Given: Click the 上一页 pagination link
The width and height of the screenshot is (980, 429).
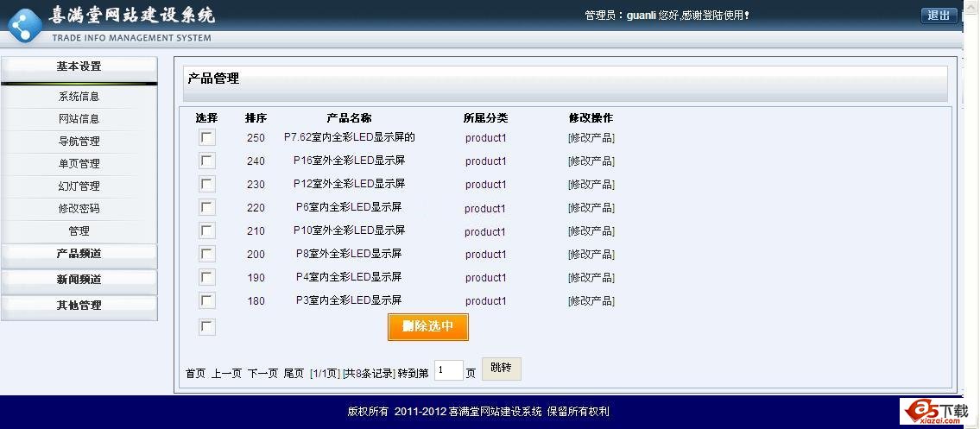Looking at the screenshot, I should [226, 374].
